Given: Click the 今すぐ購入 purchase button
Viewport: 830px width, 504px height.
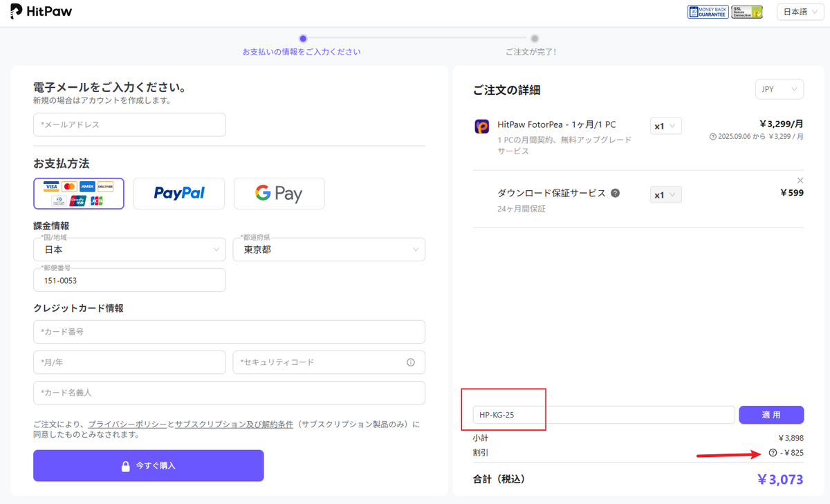Looking at the screenshot, I should click(149, 465).
